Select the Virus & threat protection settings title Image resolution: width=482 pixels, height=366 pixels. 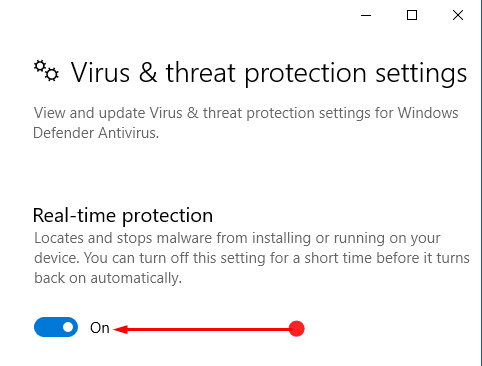[x=269, y=73]
